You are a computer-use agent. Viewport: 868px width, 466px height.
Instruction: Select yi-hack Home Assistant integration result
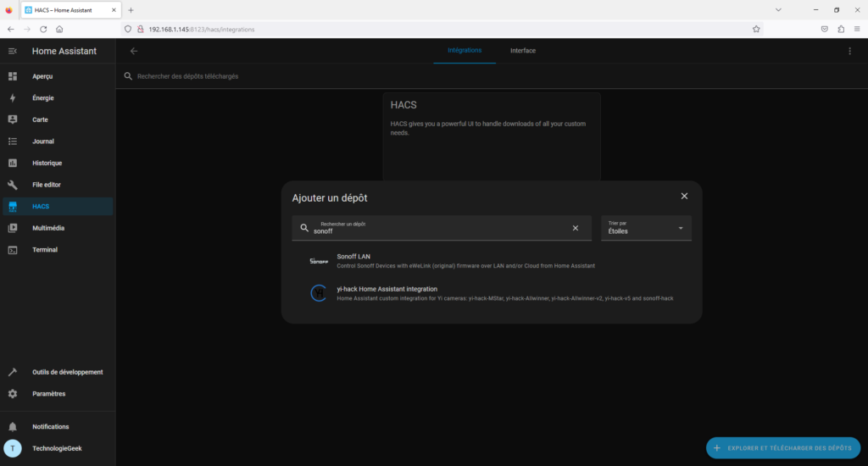point(492,293)
